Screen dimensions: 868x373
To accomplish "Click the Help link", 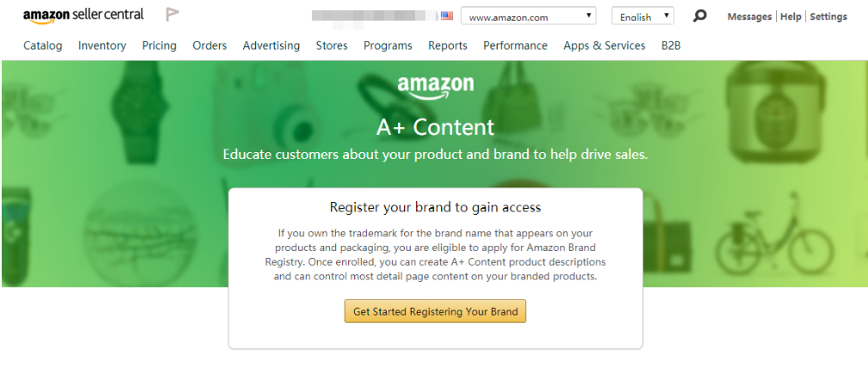I will pyautogui.click(x=791, y=16).
